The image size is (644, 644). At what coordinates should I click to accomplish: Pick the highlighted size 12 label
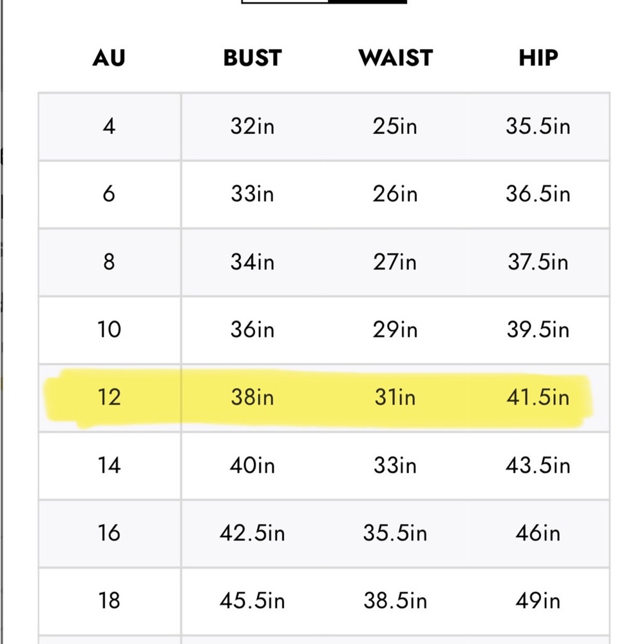(109, 397)
